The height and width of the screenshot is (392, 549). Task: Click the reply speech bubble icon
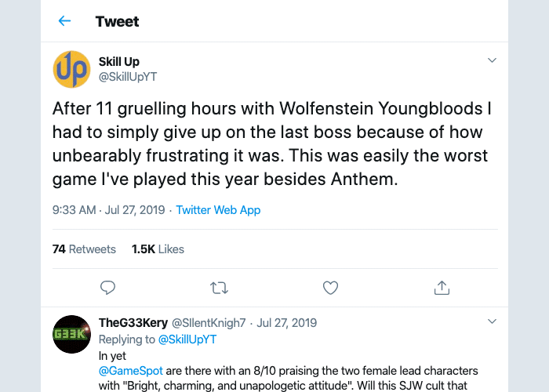[107, 288]
